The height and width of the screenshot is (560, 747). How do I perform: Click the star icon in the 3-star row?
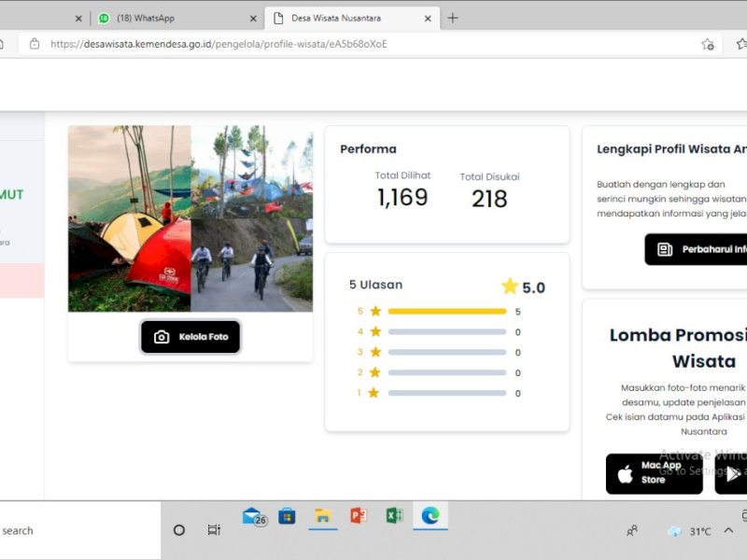[x=375, y=352]
